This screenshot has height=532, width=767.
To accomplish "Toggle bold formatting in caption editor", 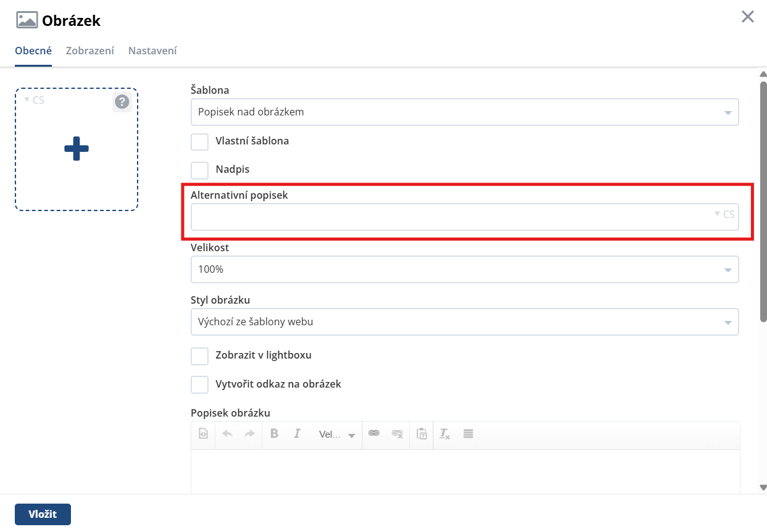I will tap(275, 434).
